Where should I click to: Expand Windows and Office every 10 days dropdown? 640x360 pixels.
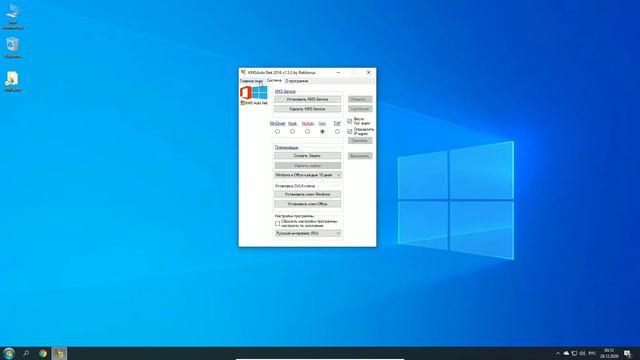pyautogui.click(x=308, y=175)
